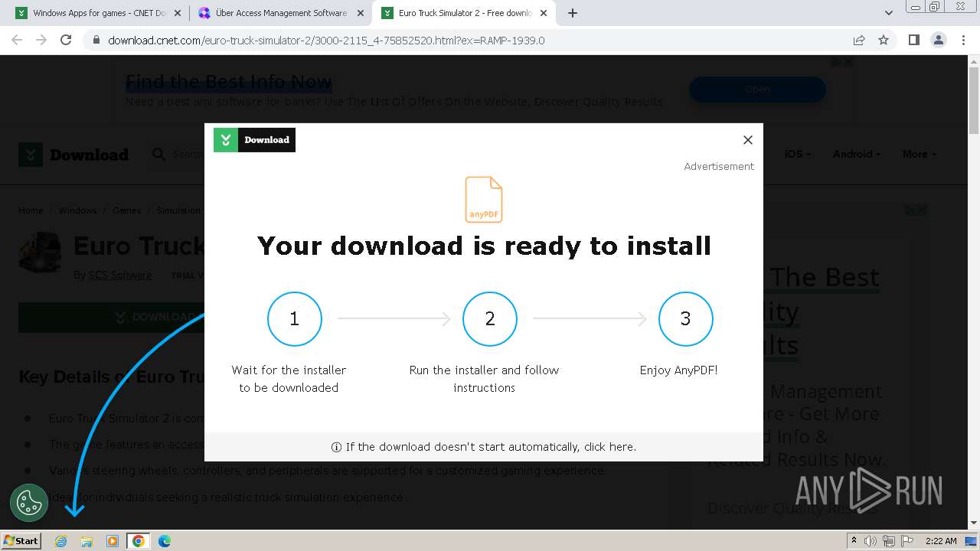Open the Action Center flag icon
Viewport: 980px width, 551px height.
click(907, 541)
